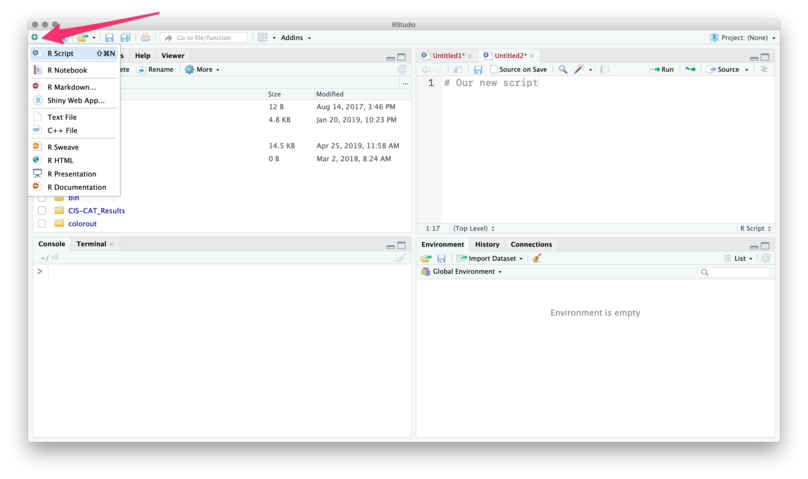Click the Show document outline icon
The height and width of the screenshot is (479, 808).
point(764,70)
